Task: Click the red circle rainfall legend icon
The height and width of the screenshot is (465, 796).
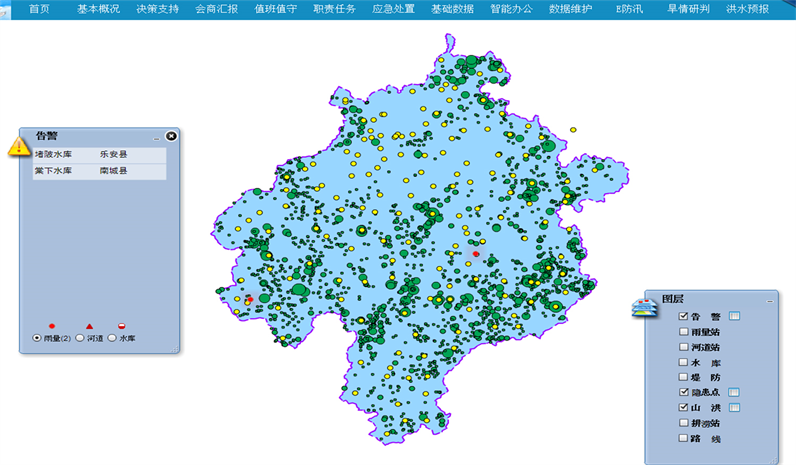Action: 51,326
